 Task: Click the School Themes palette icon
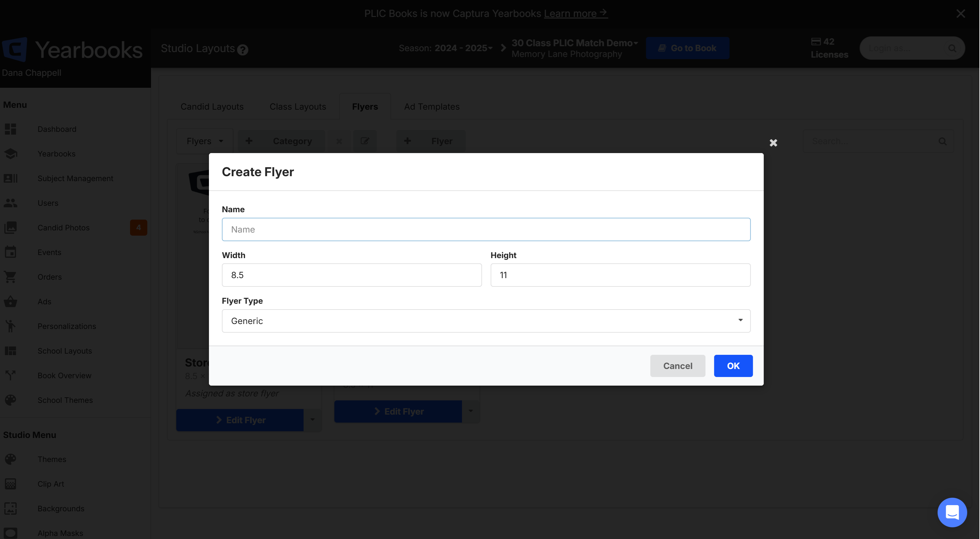pyautogui.click(x=11, y=400)
